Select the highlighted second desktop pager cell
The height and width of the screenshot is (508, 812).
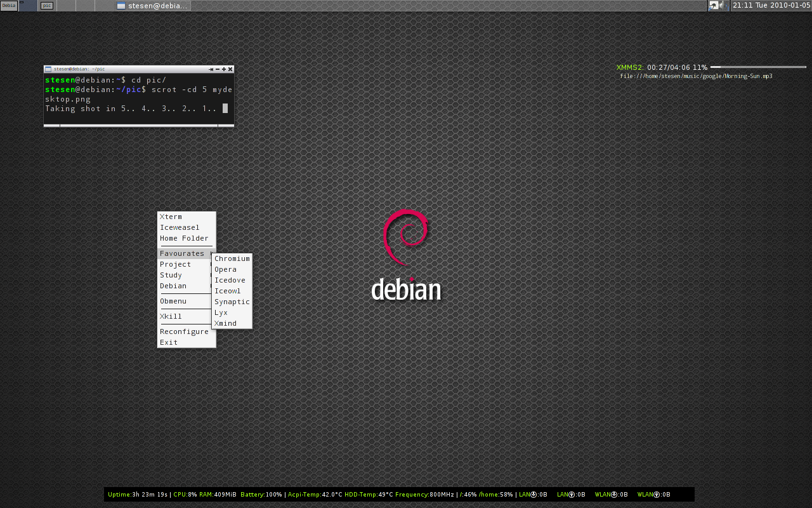[28, 6]
